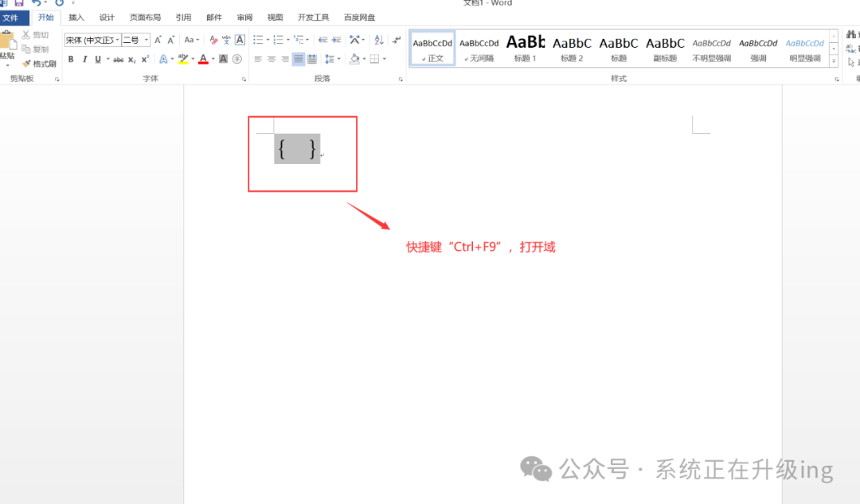Screen dimensions: 860x504
Task: Switch to 页面布局 Page Layout tab
Action: 145,18
